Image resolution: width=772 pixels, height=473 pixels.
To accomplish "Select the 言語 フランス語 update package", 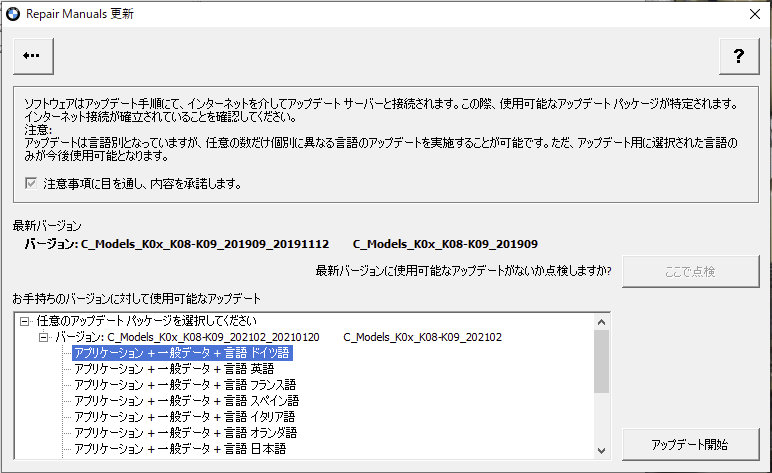I will coord(185,385).
